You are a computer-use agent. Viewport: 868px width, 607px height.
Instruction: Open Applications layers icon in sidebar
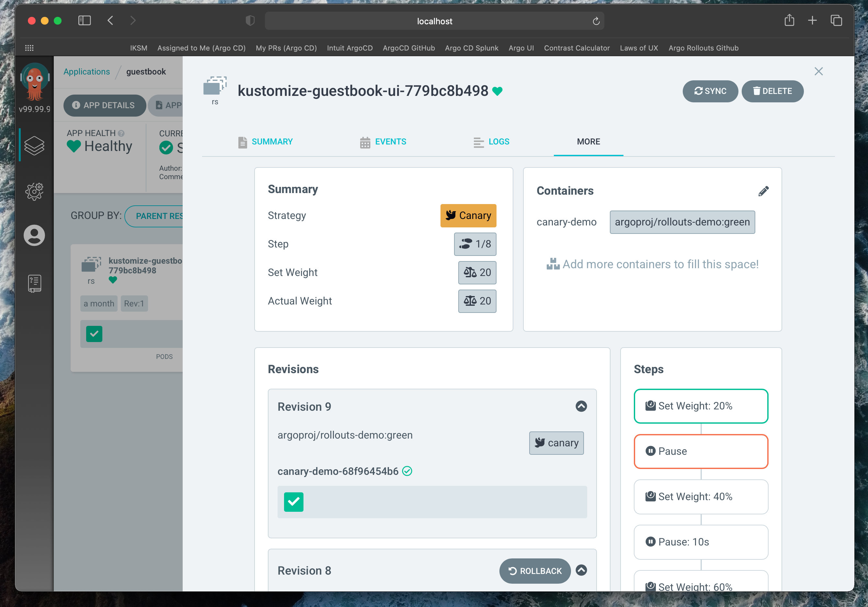(x=34, y=146)
